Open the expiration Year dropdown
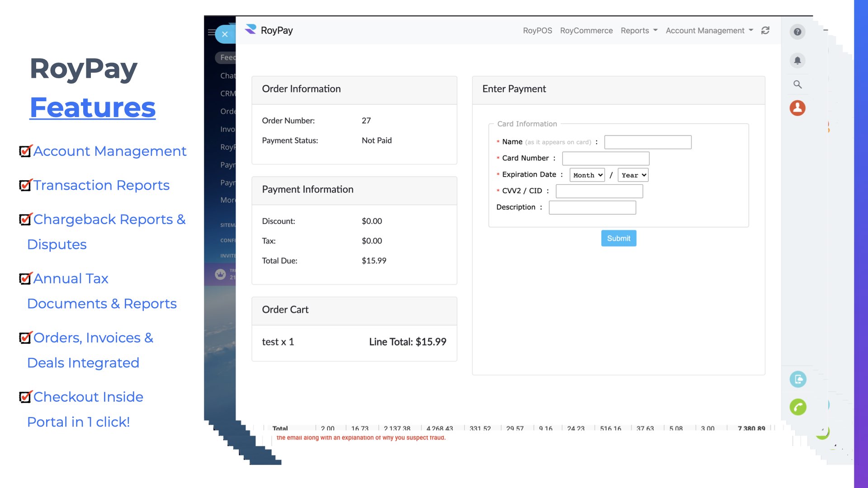868x488 pixels. coord(633,175)
